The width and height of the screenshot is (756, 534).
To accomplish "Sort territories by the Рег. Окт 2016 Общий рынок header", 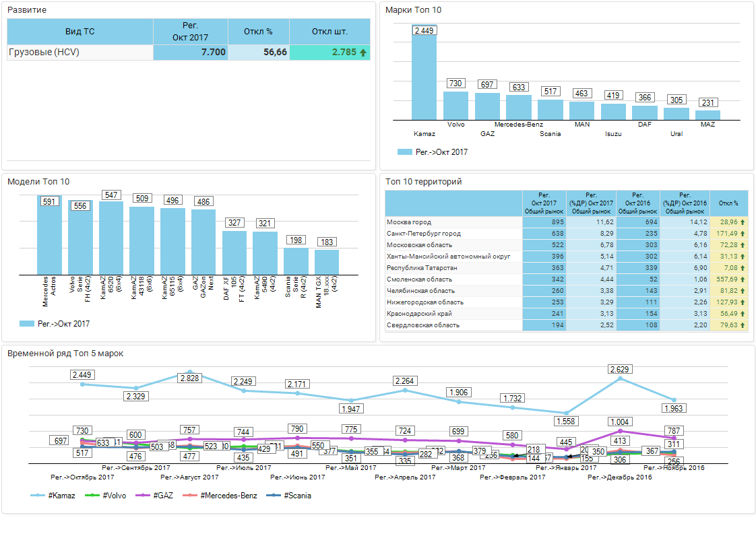I will [x=638, y=203].
